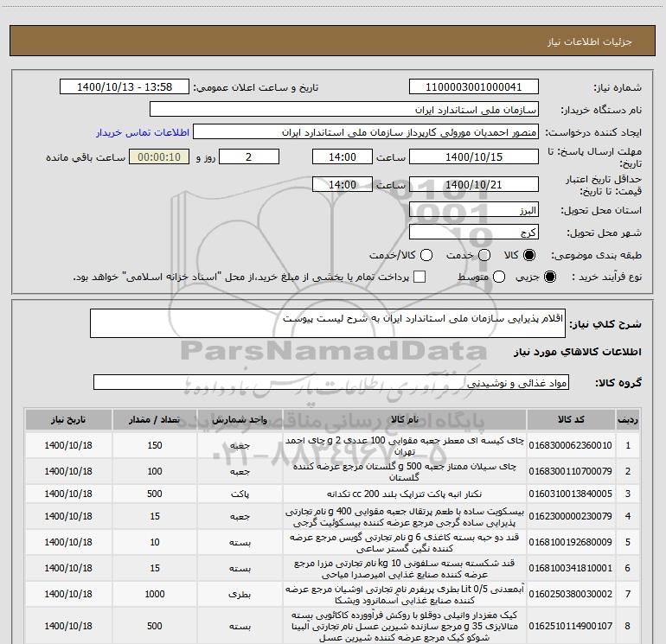Screen dimensions: 666x644
Task: Click the delivery province field البرز
Action: click(x=474, y=210)
